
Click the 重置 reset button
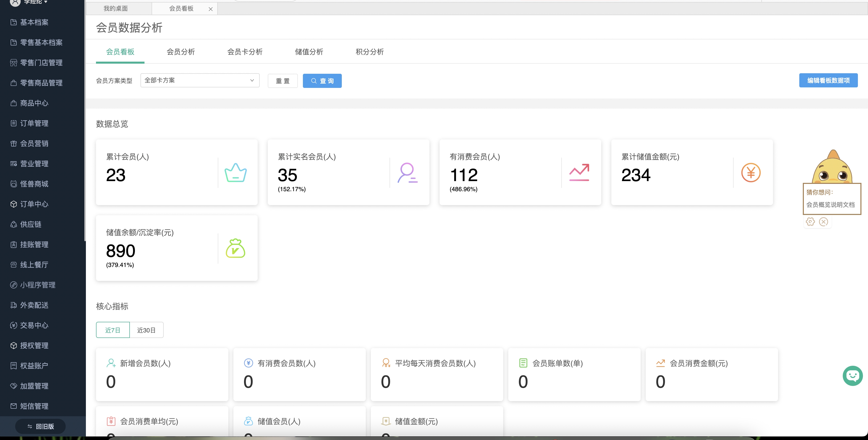click(x=283, y=81)
